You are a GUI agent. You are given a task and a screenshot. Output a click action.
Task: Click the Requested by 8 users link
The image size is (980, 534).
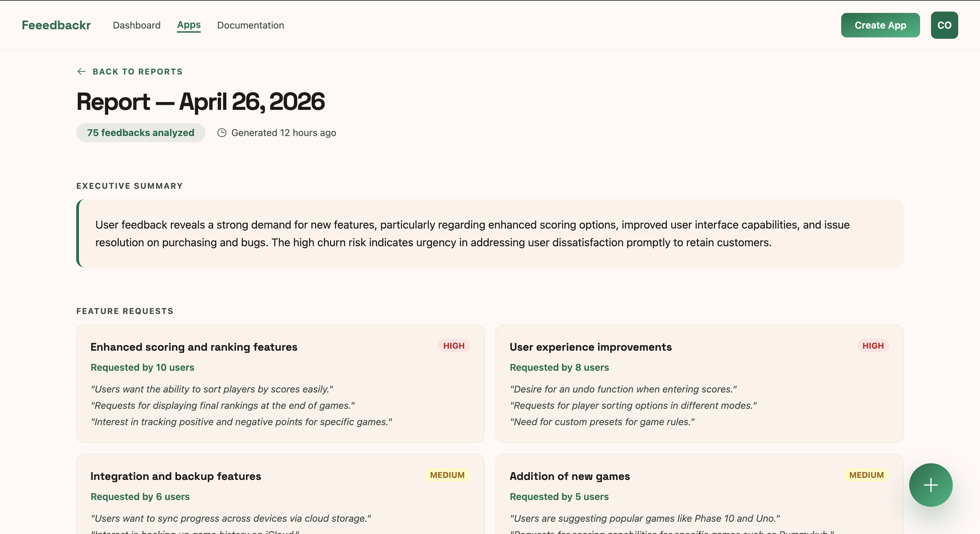tap(559, 367)
